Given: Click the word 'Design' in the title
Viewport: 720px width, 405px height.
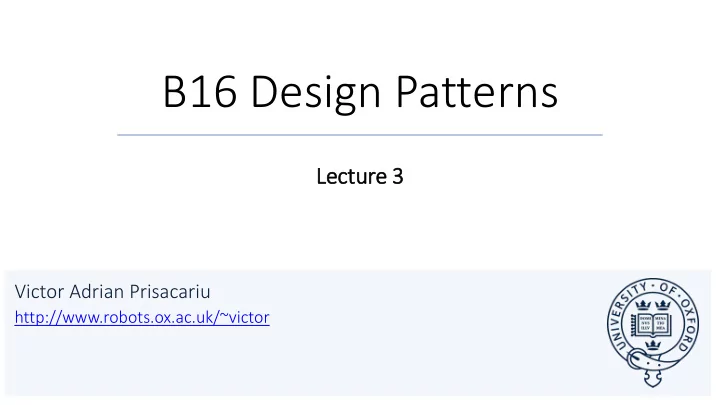Looking at the screenshot, I should 315,93.
